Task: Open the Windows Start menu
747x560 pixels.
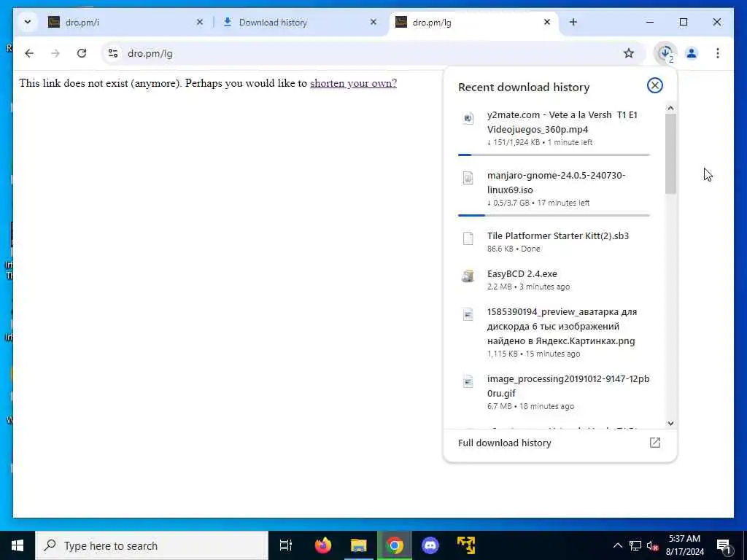Action: click(18, 545)
